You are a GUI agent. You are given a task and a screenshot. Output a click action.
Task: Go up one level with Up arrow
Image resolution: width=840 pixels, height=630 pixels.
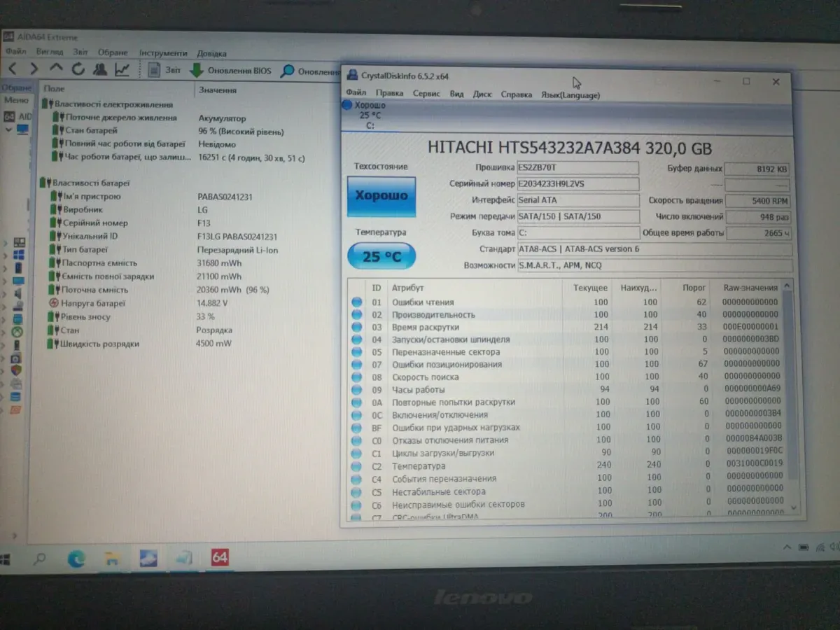[x=56, y=69]
